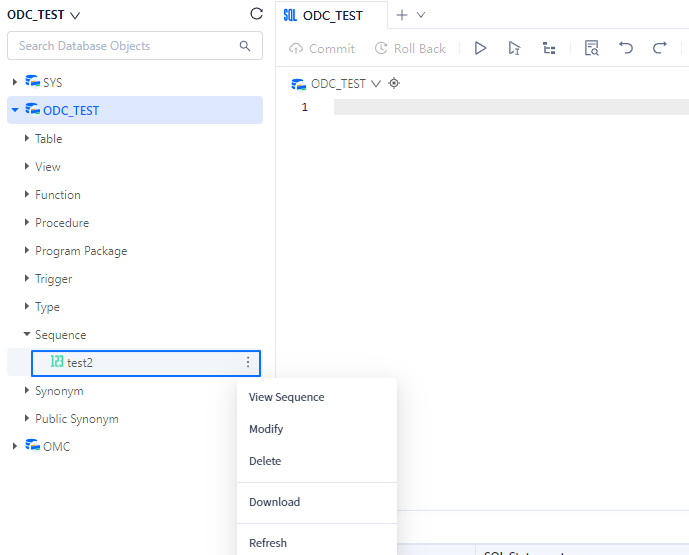The height and width of the screenshot is (555, 689).
Task: Click the undo arrow in the toolbar
Action: pyautogui.click(x=626, y=48)
